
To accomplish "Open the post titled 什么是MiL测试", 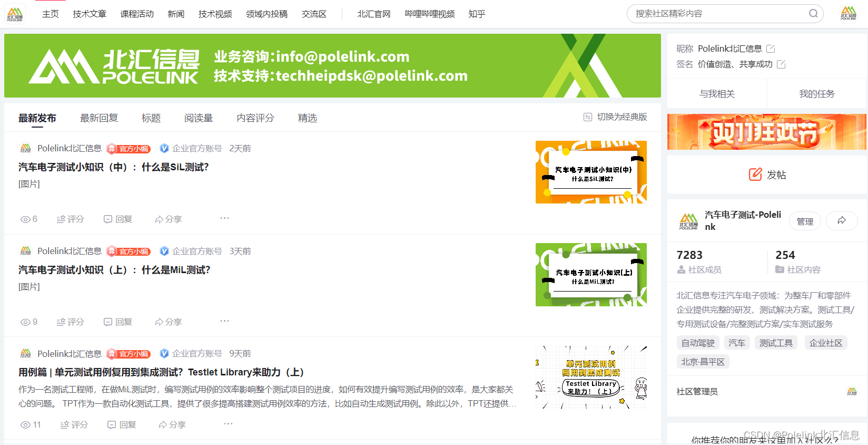I will (x=114, y=270).
